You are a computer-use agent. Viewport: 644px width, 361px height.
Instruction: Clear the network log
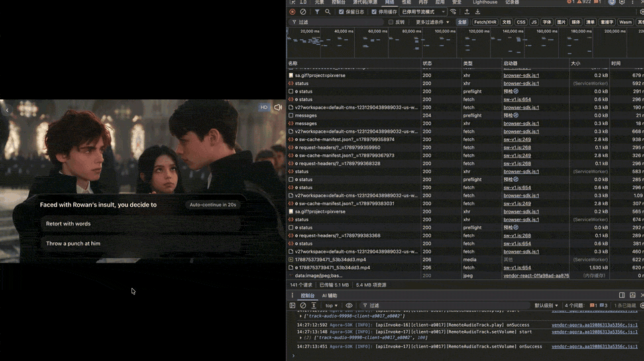[303, 12]
